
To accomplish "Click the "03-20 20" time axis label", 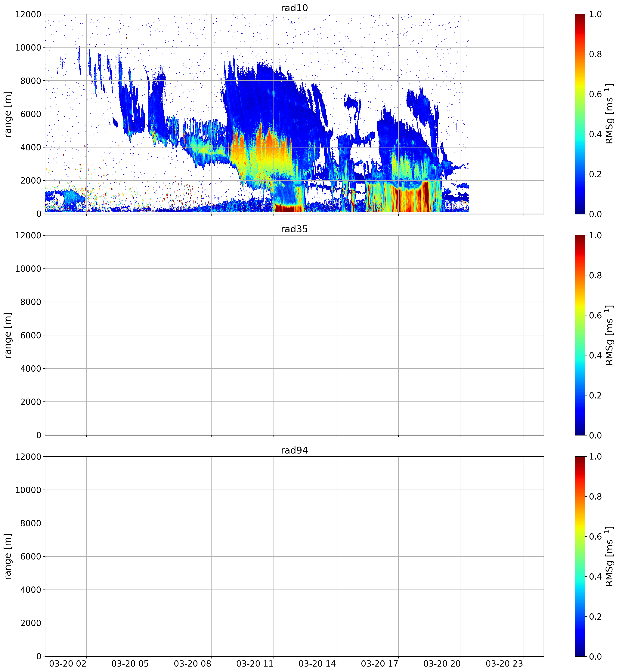I will coord(442,664).
